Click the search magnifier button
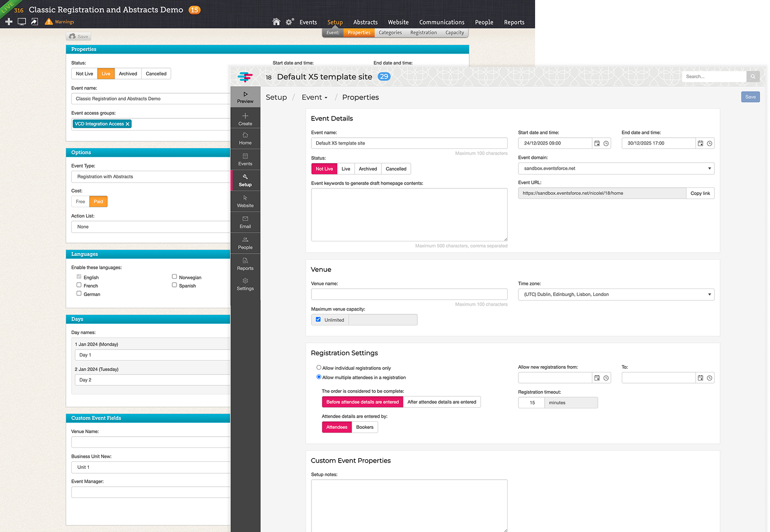 pos(753,77)
